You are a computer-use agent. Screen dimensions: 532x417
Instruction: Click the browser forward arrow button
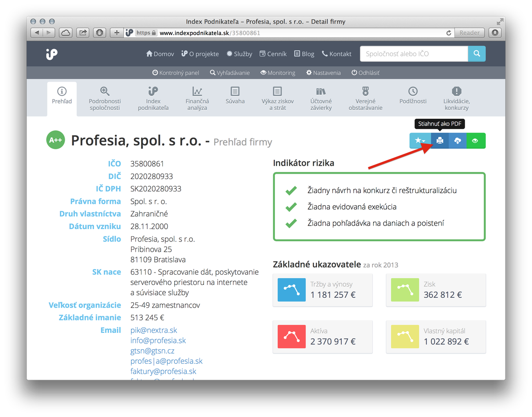(49, 32)
